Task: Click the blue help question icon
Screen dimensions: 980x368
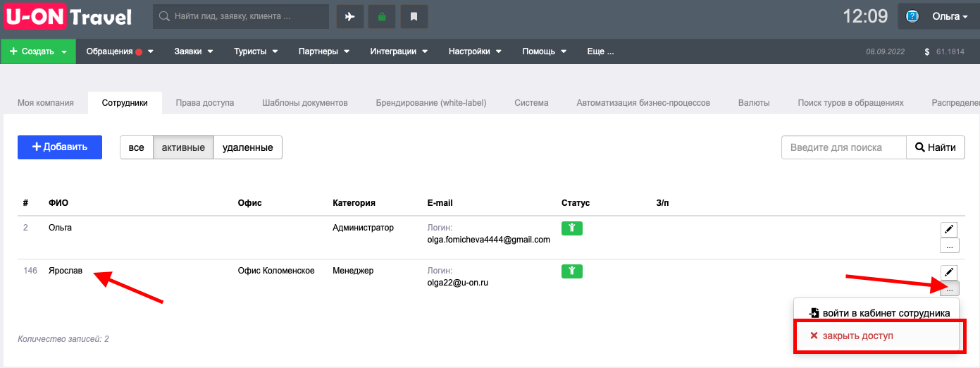Action: 912,16
